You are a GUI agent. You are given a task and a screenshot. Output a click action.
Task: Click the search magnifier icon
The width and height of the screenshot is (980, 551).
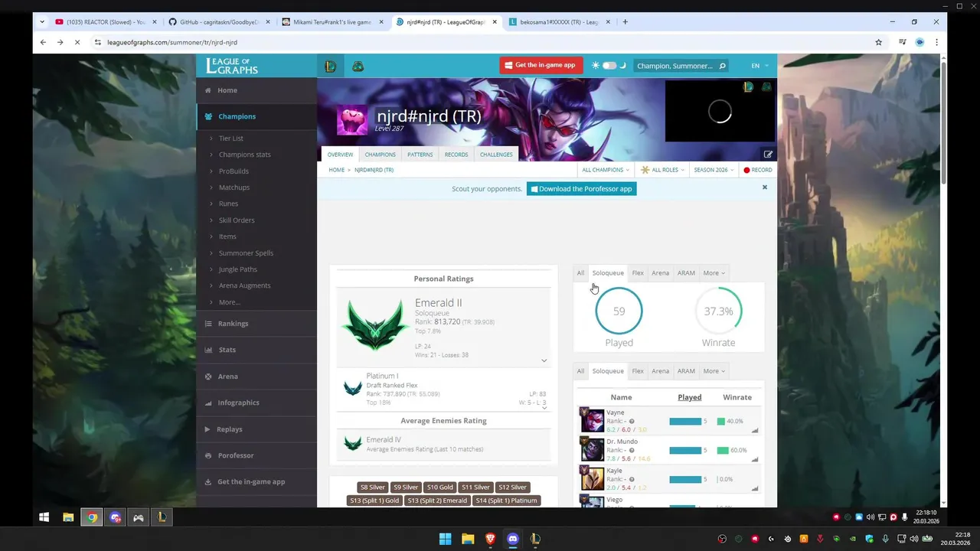click(721, 66)
